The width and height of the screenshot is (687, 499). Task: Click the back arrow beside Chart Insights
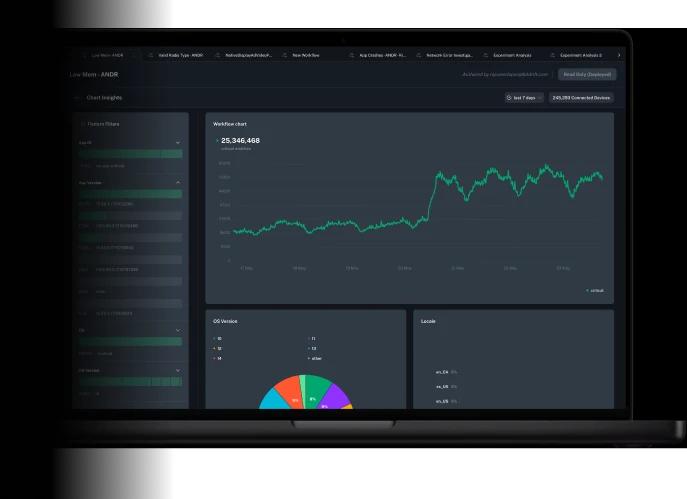77,98
